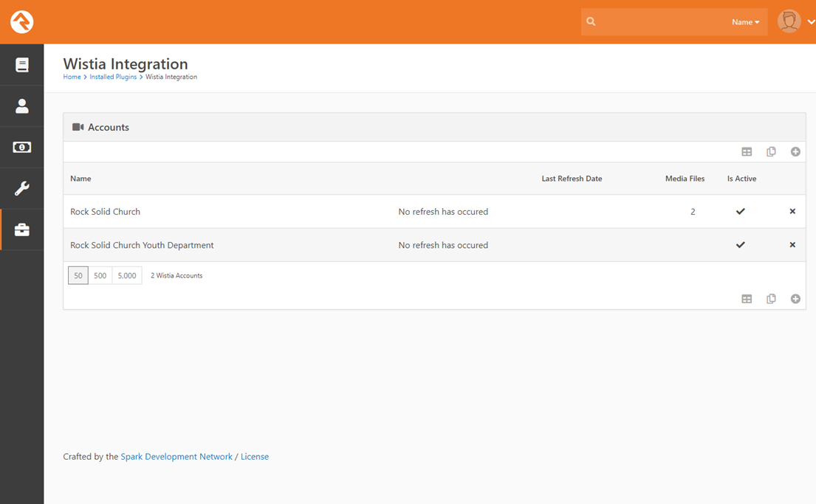816x504 pixels.
Task: Open the briefcase Plugins sidebar icon
Action: 22,229
